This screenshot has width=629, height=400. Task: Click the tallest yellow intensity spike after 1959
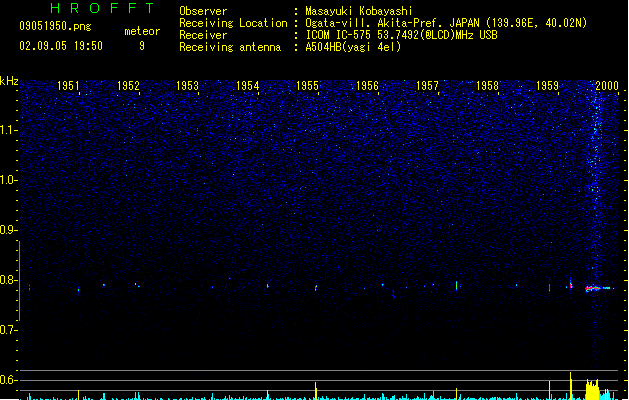tap(570, 386)
